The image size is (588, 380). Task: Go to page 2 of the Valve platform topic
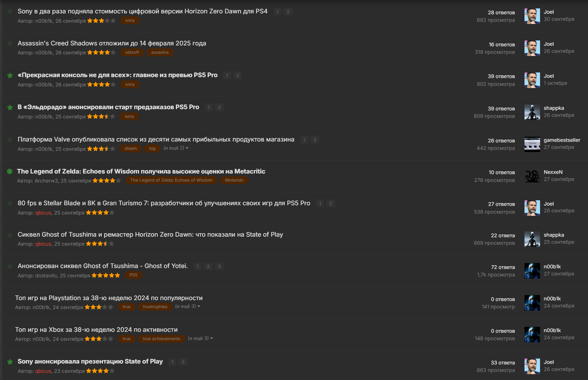point(315,140)
